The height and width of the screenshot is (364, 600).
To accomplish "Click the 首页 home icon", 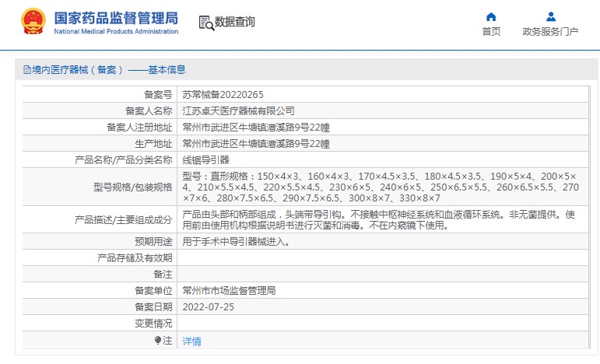I will click(x=491, y=17).
